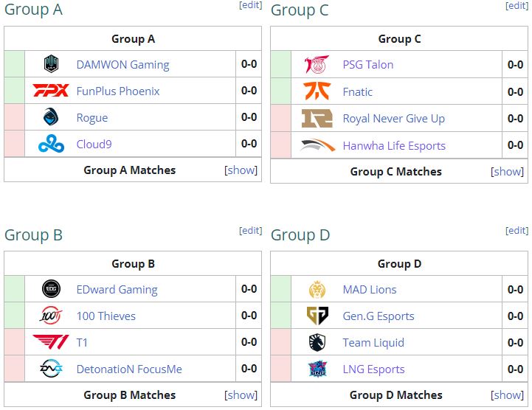Click the 100 Thieves logo
This screenshot has height=410, width=532.
tap(51, 316)
